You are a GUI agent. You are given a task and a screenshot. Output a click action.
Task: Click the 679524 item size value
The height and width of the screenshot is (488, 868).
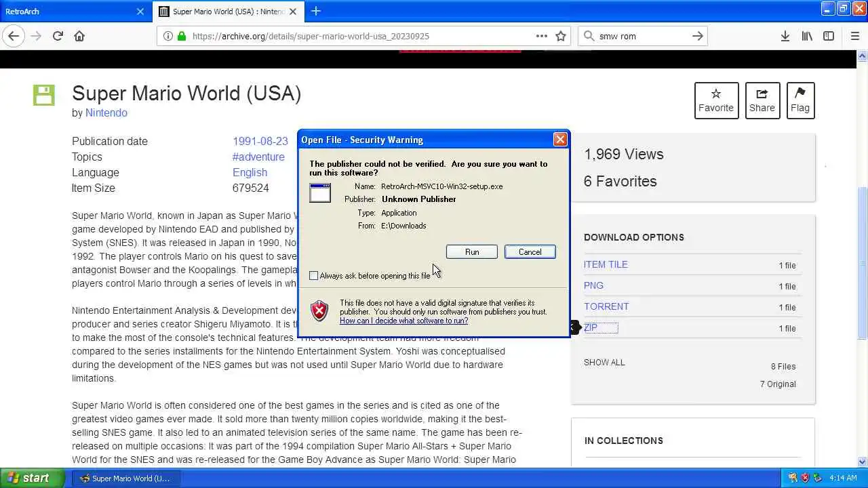251,188
